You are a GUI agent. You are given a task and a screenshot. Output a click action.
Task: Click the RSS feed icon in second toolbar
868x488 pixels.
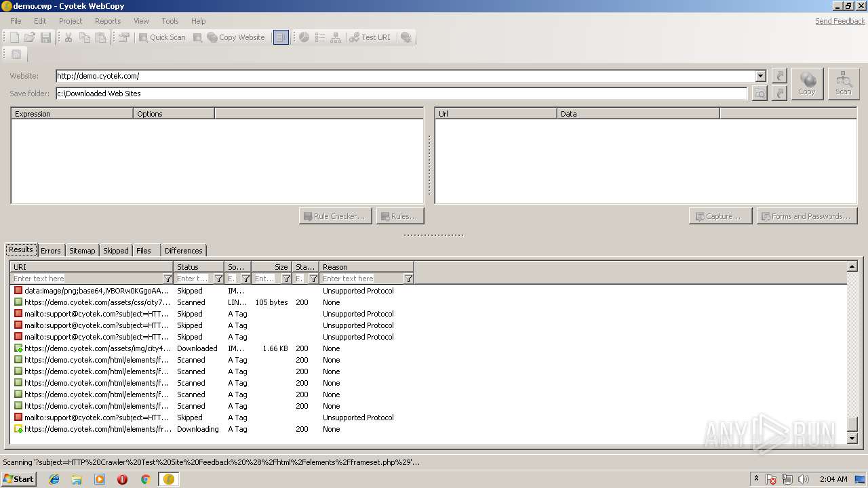[16, 54]
